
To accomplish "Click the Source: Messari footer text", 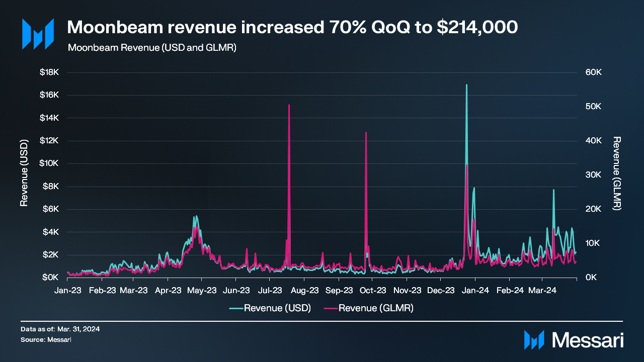I will 46,340.
